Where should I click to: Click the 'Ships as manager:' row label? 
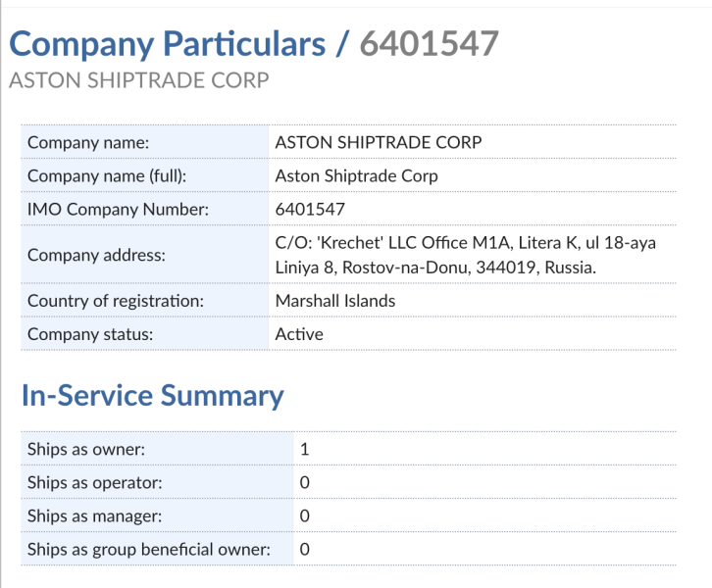point(94,516)
